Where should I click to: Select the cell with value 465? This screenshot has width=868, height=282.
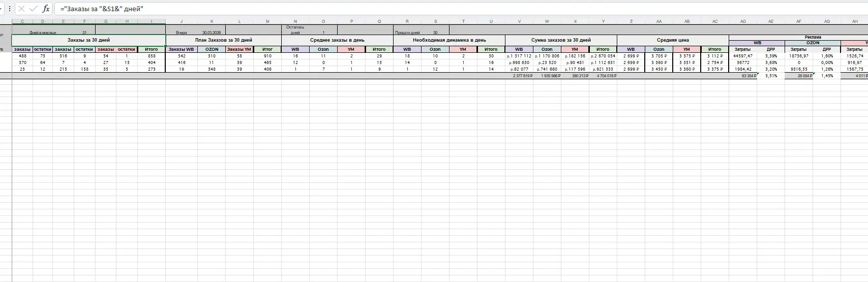coord(267,62)
